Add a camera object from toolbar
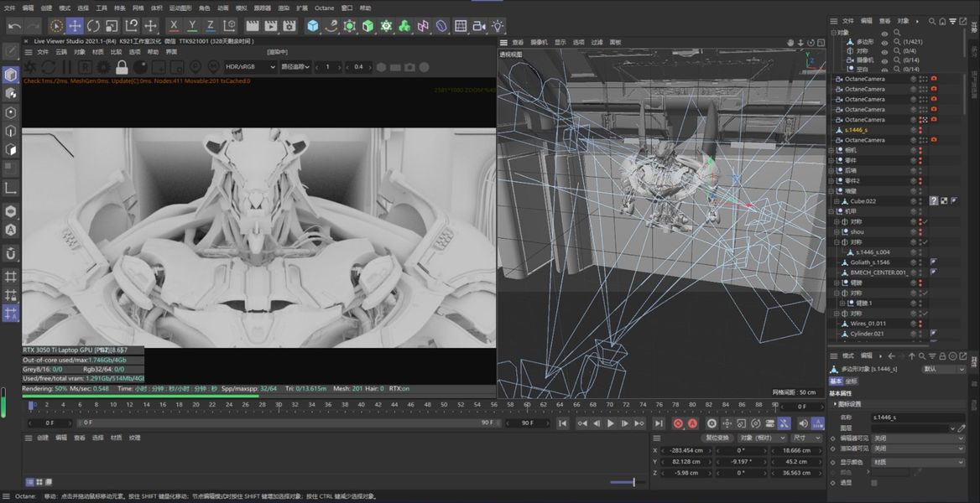The image size is (980, 503). click(479, 26)
